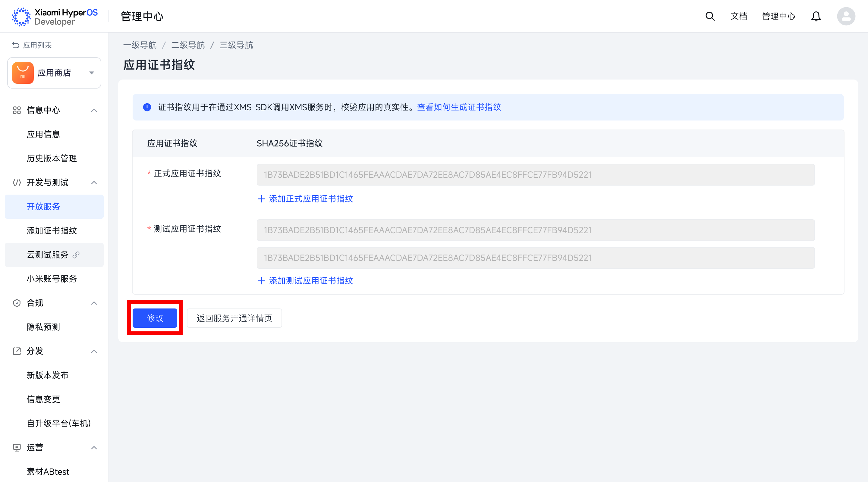Select 添加证书指纹 in sidebar

(x=52, y=230)
